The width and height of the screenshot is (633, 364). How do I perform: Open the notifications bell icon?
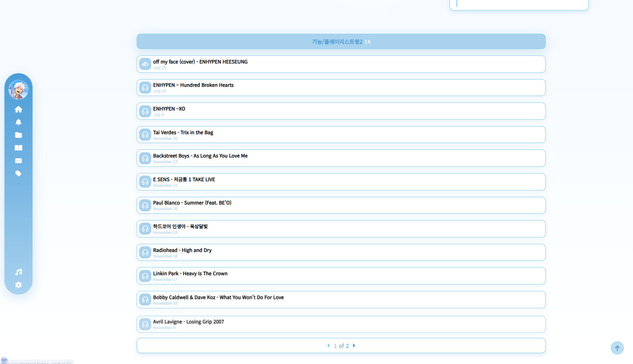tap(18, 122)
